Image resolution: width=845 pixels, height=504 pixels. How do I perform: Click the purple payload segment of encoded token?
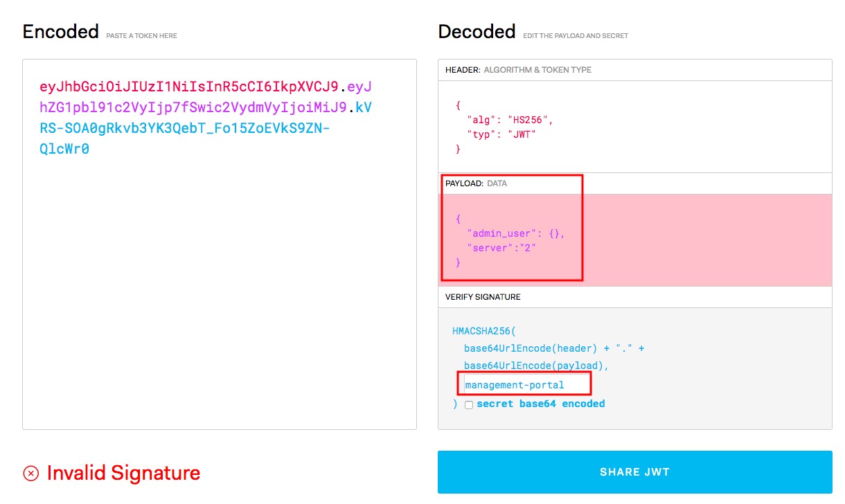coord(193,108)
